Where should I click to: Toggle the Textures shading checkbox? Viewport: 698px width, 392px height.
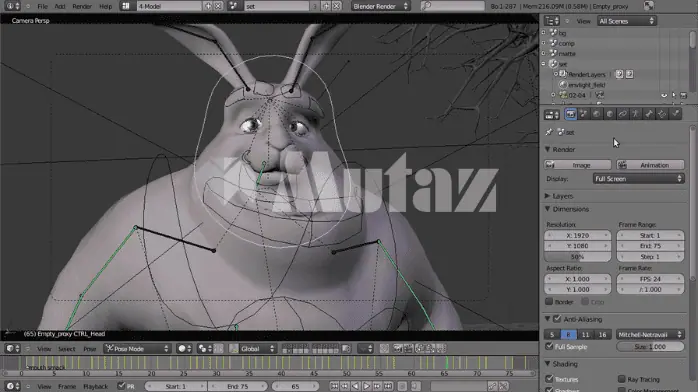click(x=549, y=379)
